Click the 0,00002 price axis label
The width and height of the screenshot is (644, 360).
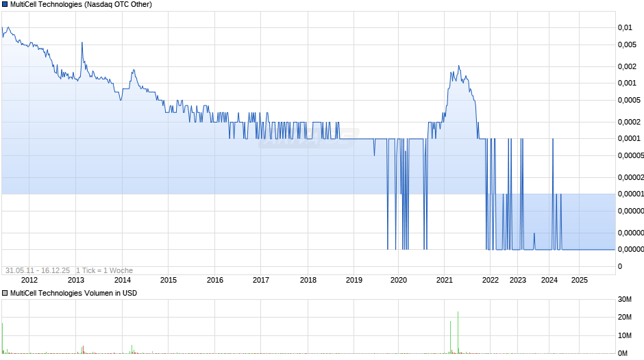pos(631,177)
